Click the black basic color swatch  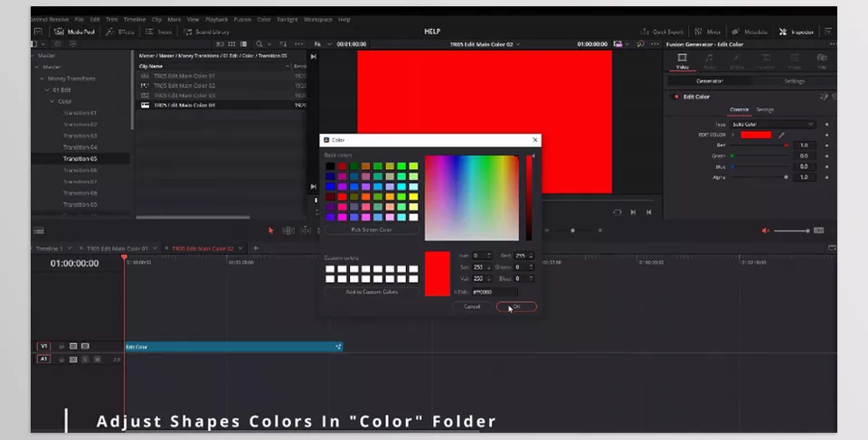click(x=330, y=166)
